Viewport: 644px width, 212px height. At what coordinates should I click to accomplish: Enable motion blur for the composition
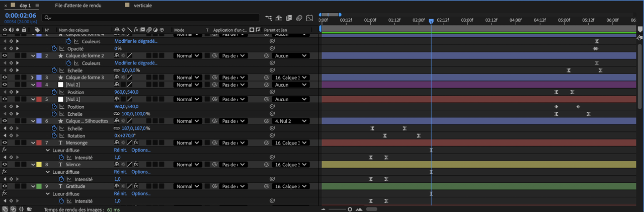pyautogui.click(x=299, y=18)
